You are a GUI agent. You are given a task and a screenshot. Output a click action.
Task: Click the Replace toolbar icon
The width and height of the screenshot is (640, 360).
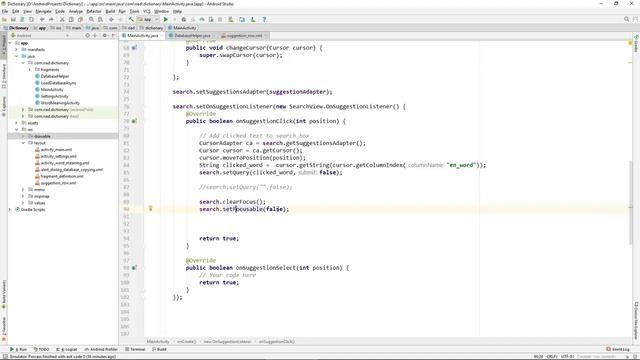tap(100, 19)
